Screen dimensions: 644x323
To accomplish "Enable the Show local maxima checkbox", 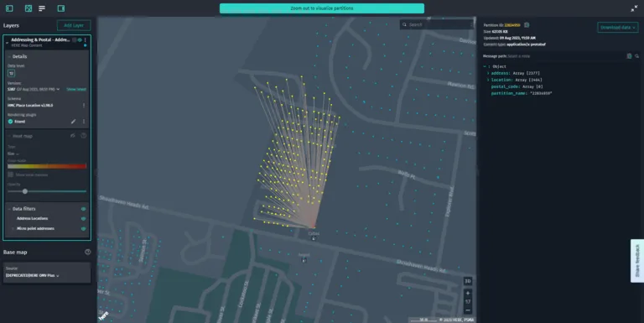I will pyautogui.click(x=11, y=175).
